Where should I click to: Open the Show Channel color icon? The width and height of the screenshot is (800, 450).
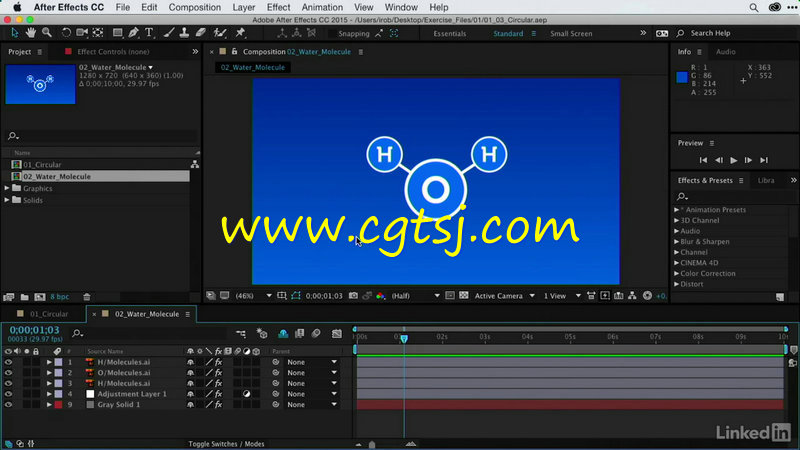(x=381, y=296)
